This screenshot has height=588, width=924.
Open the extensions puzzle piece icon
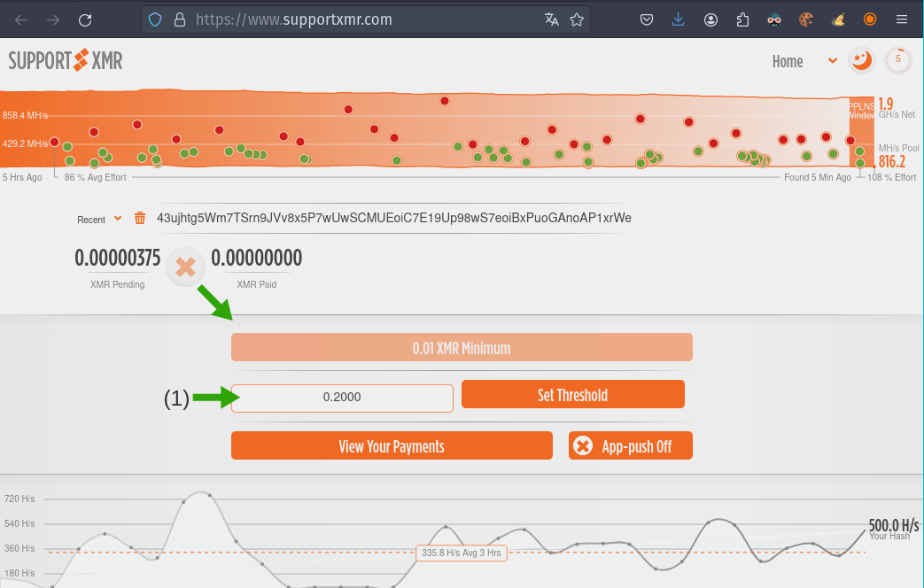click(742, 20)
